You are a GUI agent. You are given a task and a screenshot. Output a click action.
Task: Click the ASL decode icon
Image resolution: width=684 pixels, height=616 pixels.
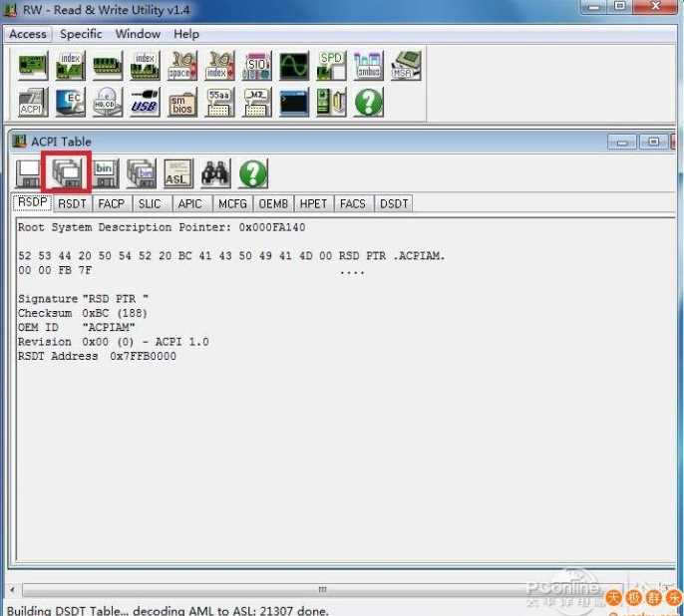(178, 173)
